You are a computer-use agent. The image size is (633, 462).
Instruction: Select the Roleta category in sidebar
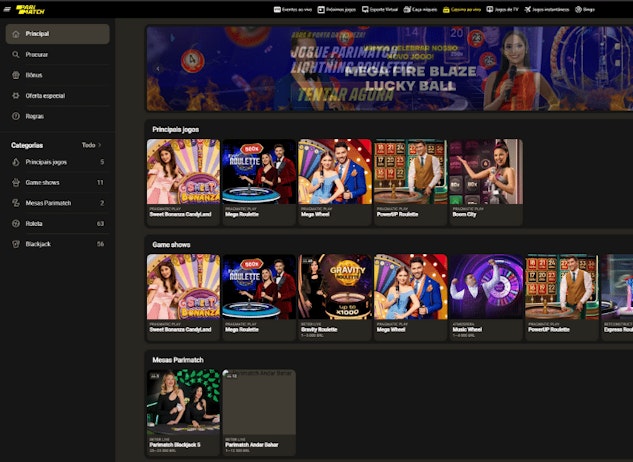point(57,223)
